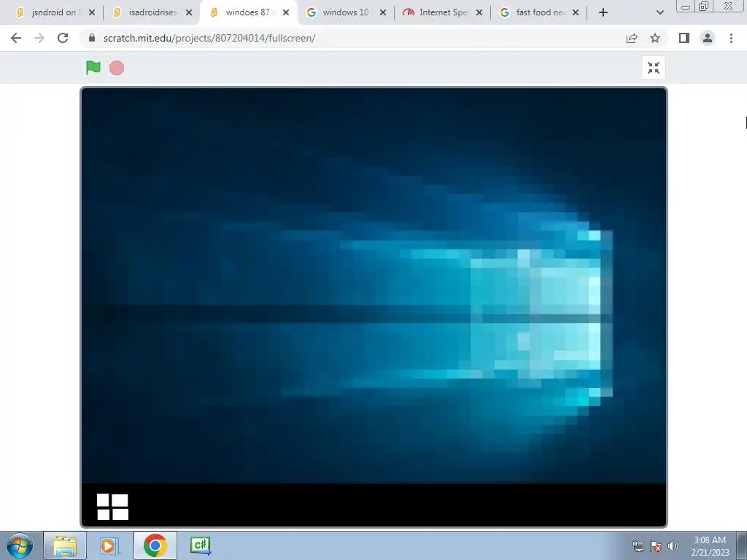Open Chrome three-dot menu
Viewport: 747px width, 560px height.
(x=731, y=38)
